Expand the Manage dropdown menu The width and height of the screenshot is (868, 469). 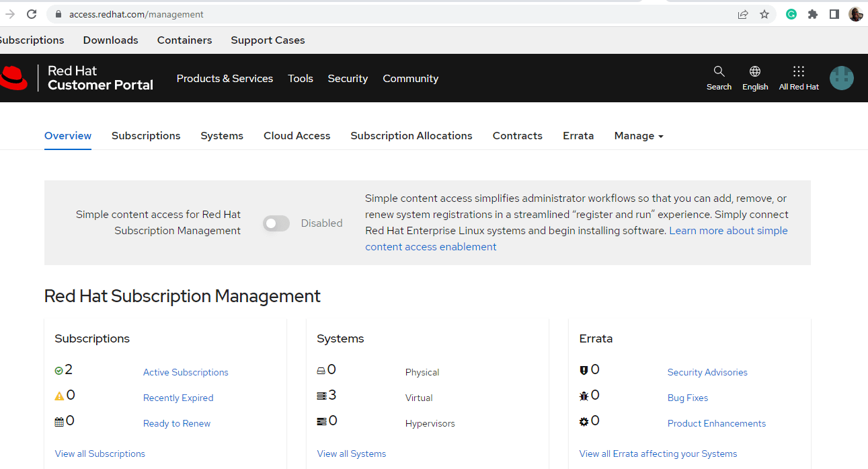click(638, 136)
